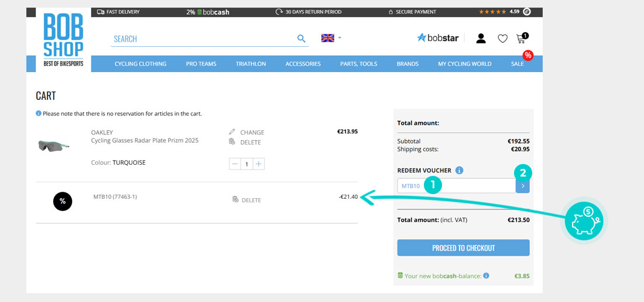Click the FAST DELIVERY text
Screen dimensions: 644x302
pyautogui.click(x=123, y=12)
